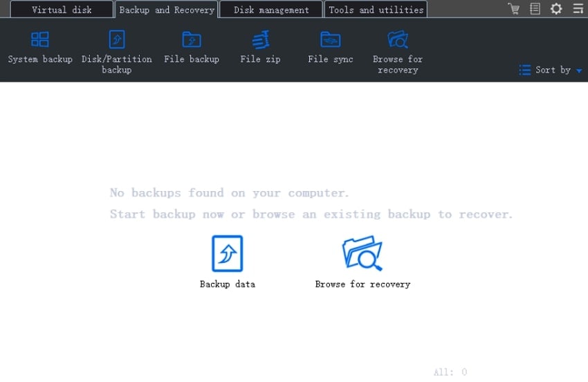Select the Backup and Recovery tab
Screen dimensions: 588x382
(167, 10)
